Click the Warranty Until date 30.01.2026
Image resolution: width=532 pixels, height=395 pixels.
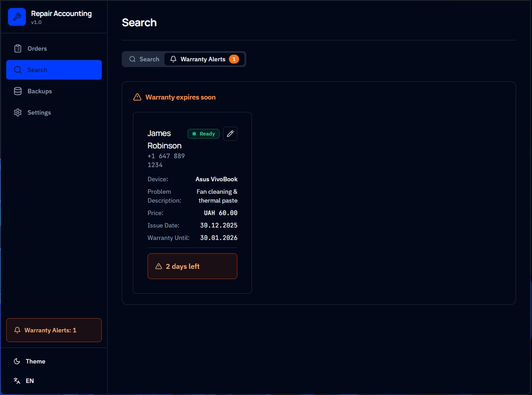pyautogui.click(x=219, y=238)
